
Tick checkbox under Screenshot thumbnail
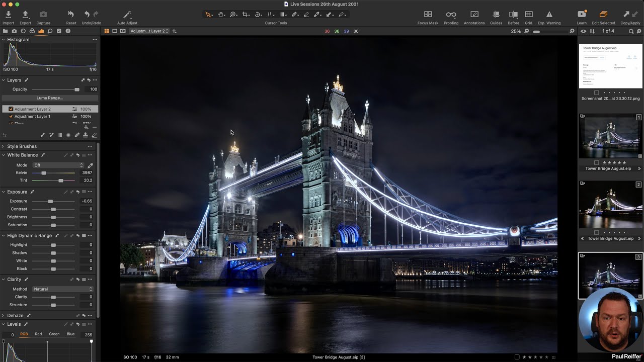pos(596,93)
